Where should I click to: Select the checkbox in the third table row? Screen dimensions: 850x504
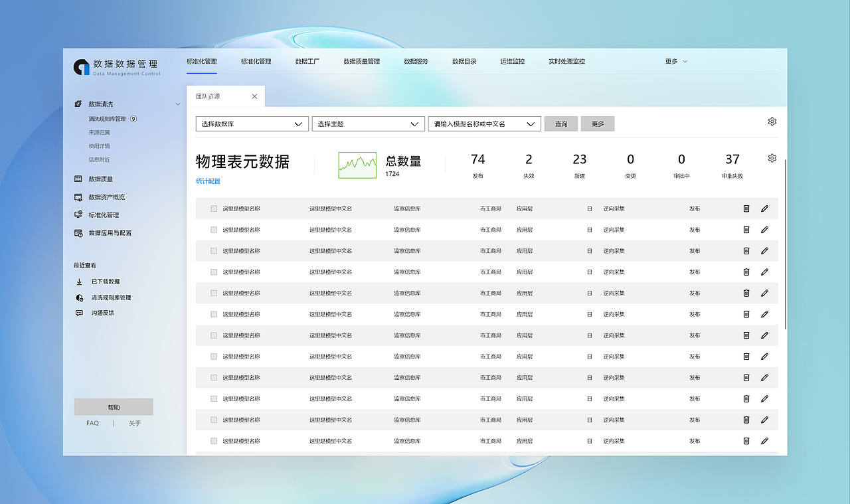(x=214, y=250)
